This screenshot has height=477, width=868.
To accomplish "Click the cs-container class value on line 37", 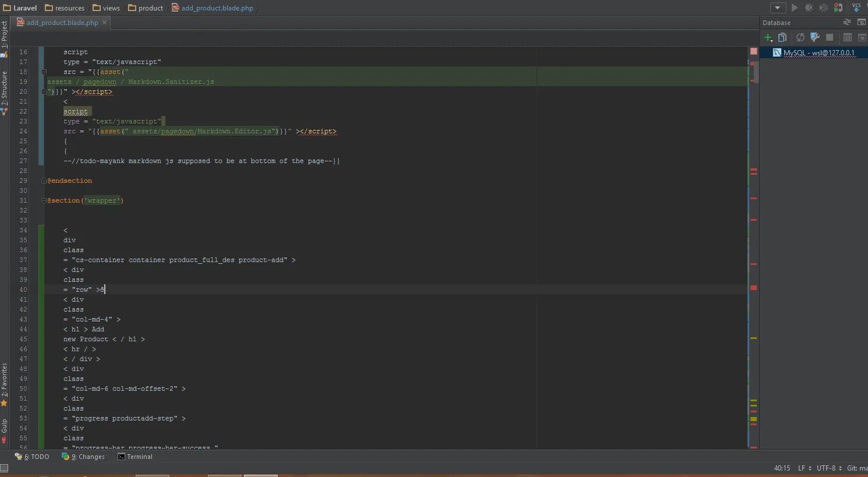I will coord(179,260).
